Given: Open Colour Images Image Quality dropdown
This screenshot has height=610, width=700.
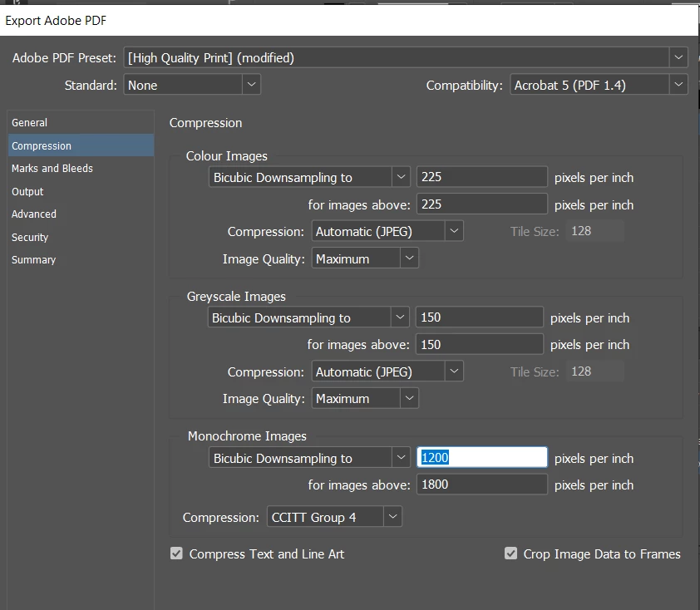Looking at the screenshot, I should click(365, 258).
